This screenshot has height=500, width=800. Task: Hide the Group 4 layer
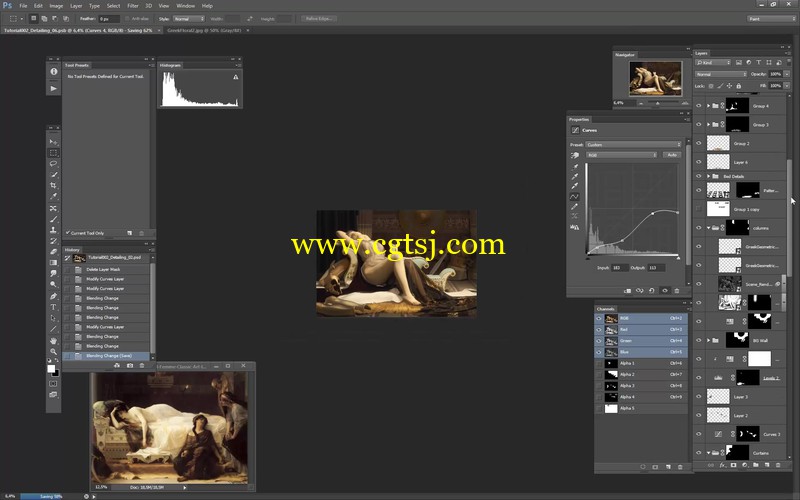pyautogui.click(x=699, y=106)
